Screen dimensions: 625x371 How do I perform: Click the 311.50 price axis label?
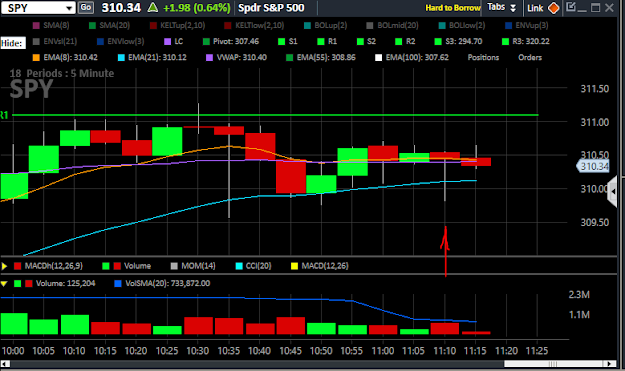(594, 88)
